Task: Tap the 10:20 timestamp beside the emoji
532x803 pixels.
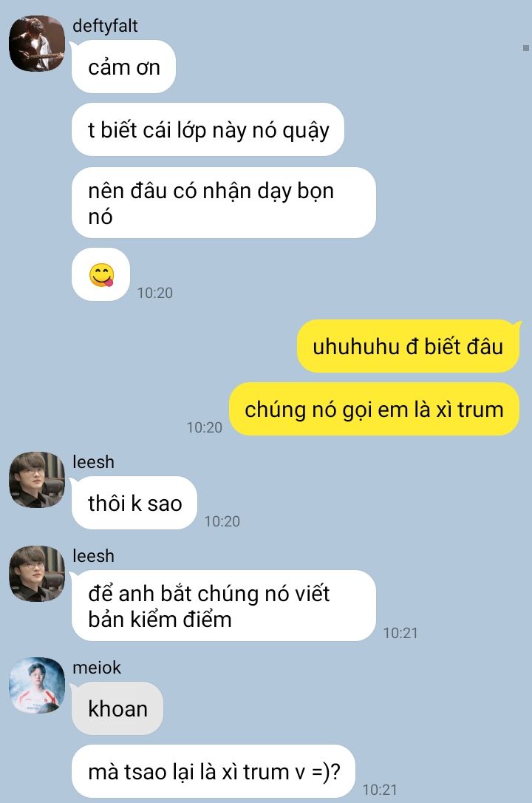Action: [x=155, y=293]
